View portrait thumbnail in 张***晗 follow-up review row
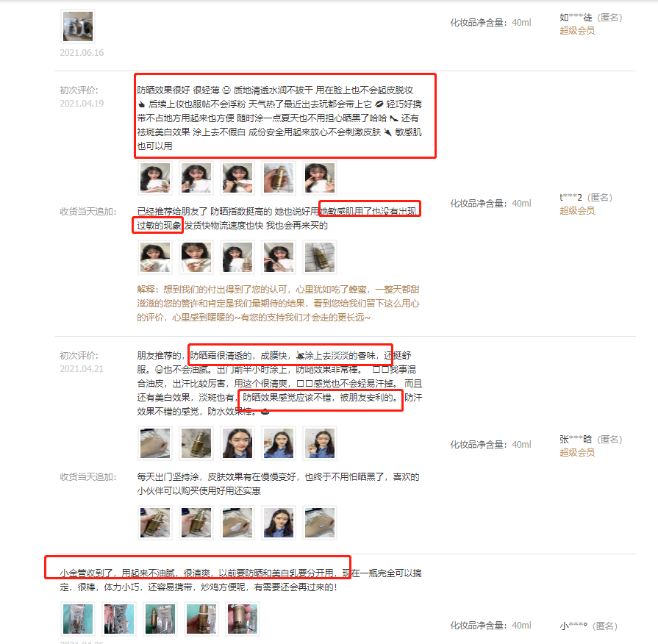Viewport: 658px width, 644px height. (278, 523)
